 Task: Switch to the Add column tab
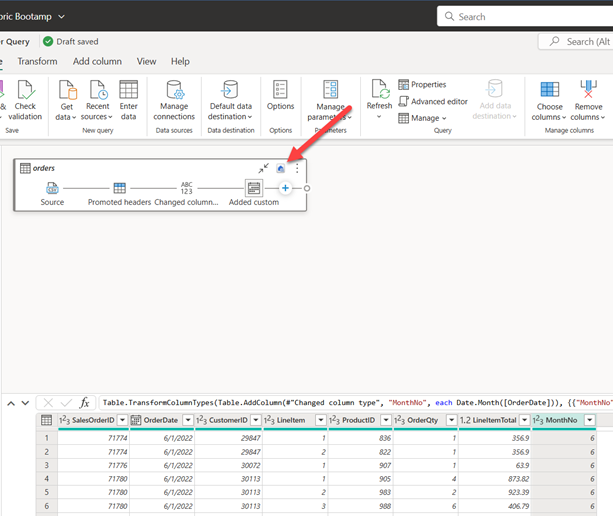pyautogui.click(x=97, y=62)
